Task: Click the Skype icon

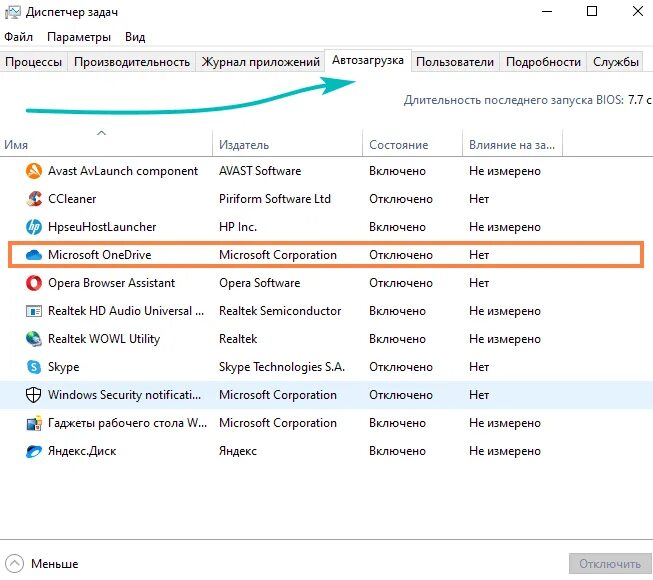Action: (34, 367)
